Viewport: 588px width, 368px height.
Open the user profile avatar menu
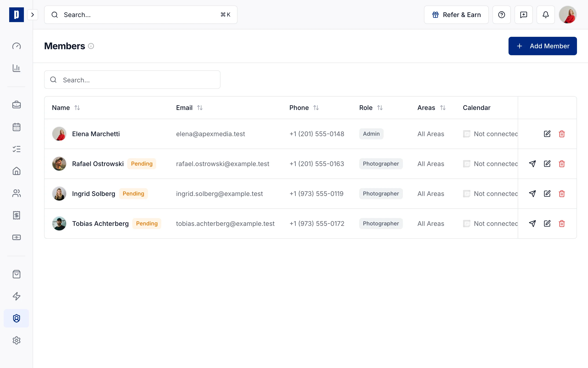568,14
